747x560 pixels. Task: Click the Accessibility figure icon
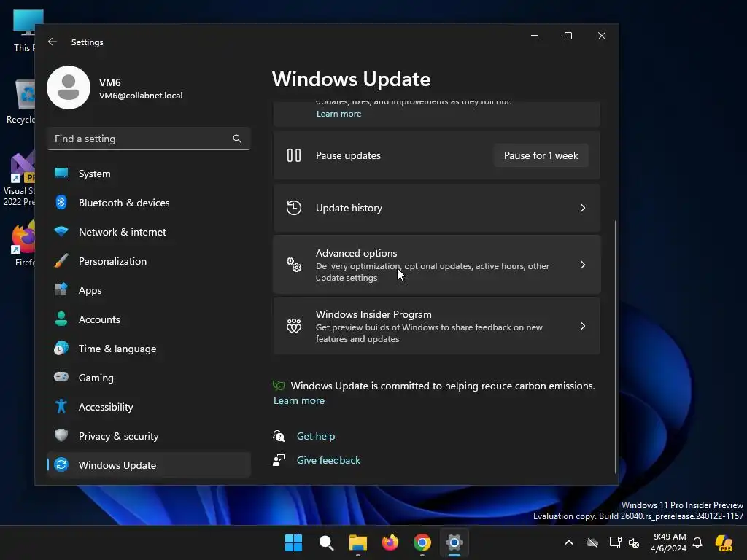[x=61, y=406]
